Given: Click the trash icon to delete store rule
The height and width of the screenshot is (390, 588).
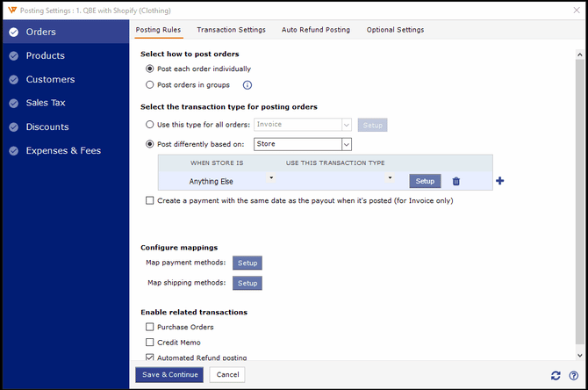Looking at the screenshot, I should click(x=455, y=181).
